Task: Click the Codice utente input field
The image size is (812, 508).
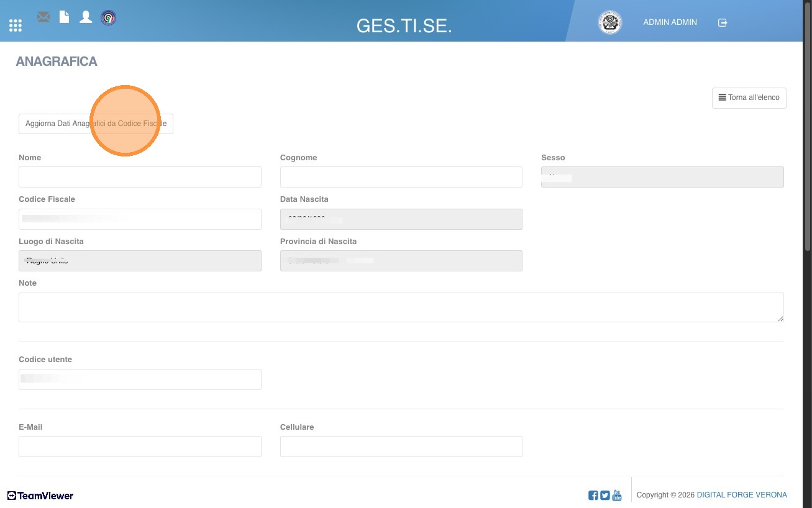Action: coord(140,379)
